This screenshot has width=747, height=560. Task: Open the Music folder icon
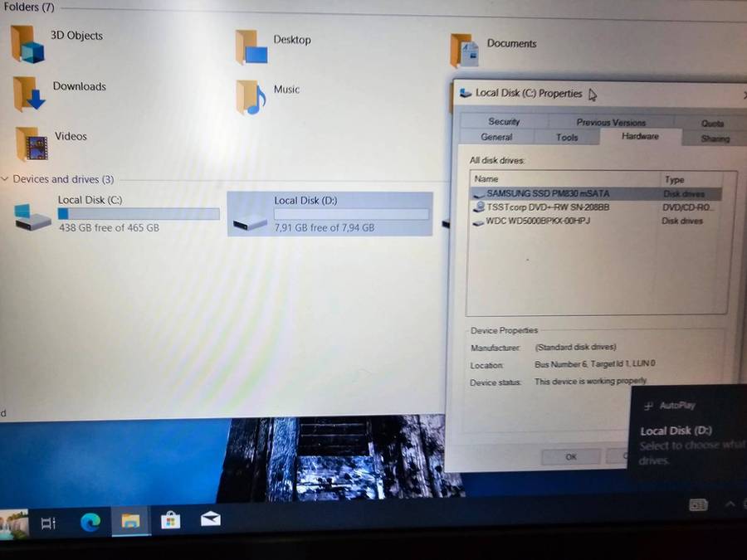[250, 97]
